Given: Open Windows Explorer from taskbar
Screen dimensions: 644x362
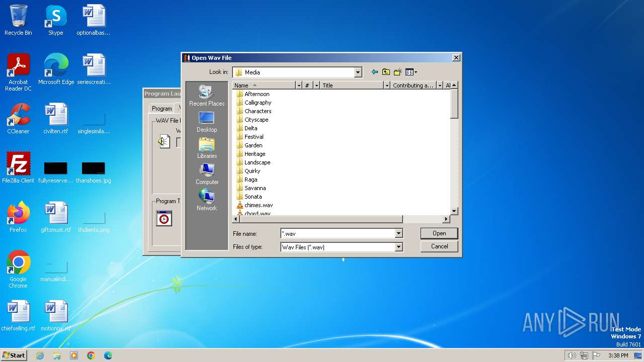Looking at the screenshot, I should pyautogui.click(x=57, y=355).
